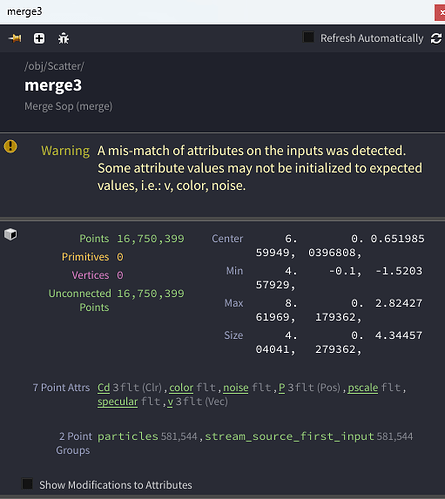The image size is (445, 499).
Task: Open the color attribute link
Action: tap(181, 388)
